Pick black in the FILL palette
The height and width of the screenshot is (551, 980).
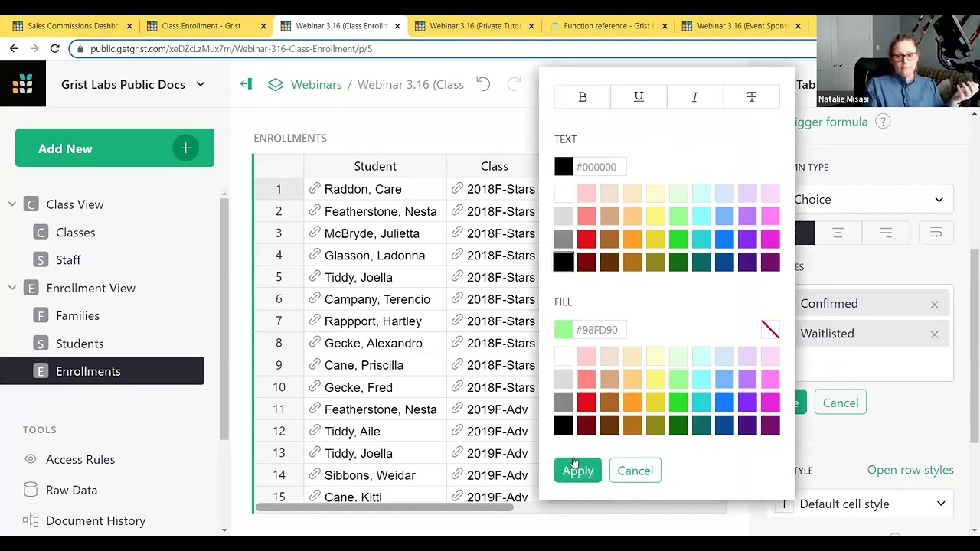pyautogui.click(x=563, y=425)
